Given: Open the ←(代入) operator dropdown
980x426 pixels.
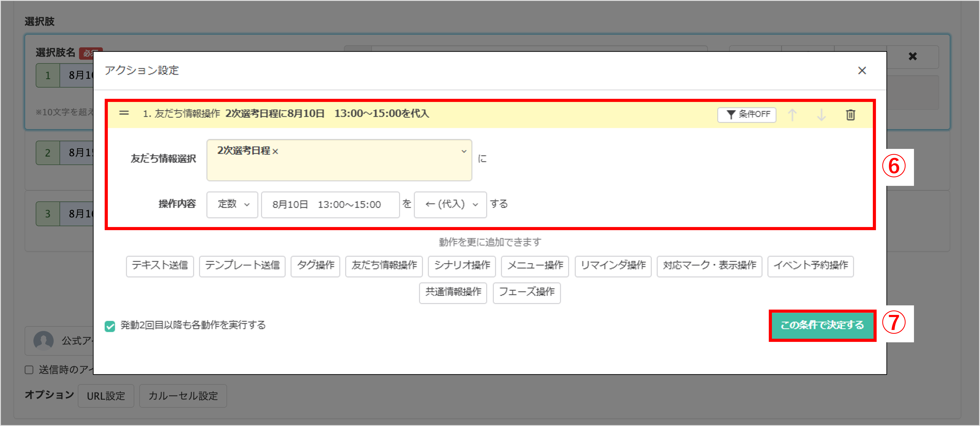Looking at the screenshot, I should 450,205.
